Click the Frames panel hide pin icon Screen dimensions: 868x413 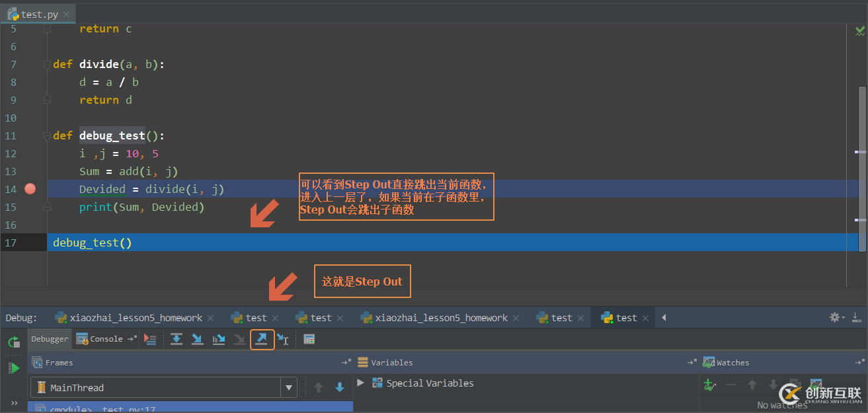[346, 363]
